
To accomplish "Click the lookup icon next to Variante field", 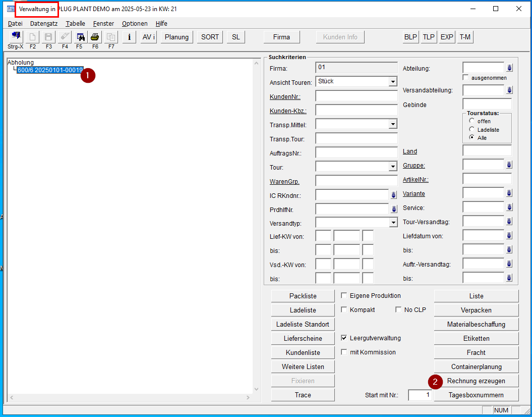I will click(509, 193).
